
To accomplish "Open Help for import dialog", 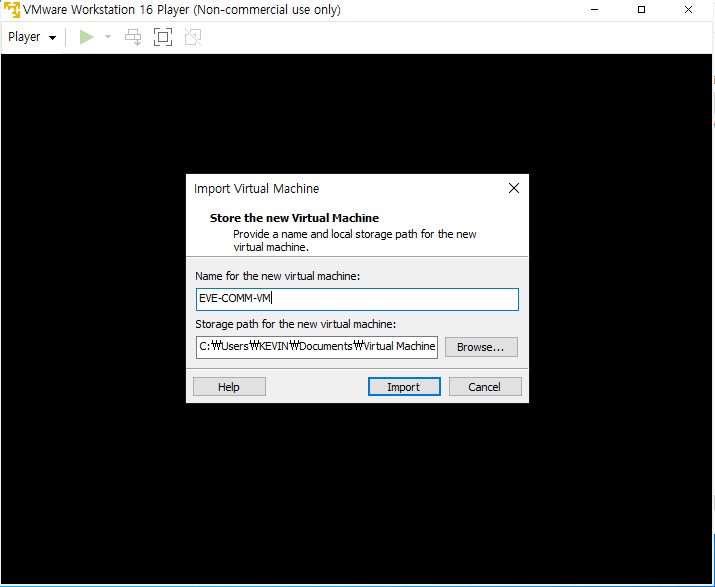I will point(229,387).
